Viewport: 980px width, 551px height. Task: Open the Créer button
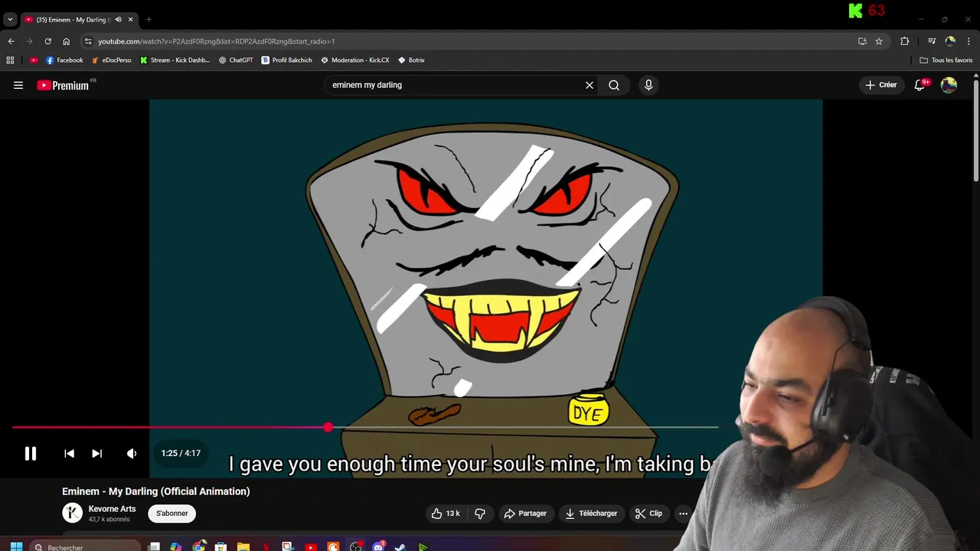(x=880, y=85)
